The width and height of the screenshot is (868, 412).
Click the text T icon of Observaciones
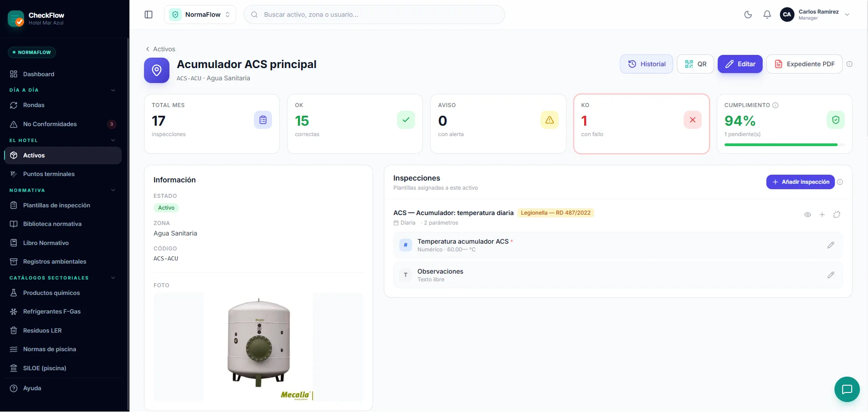click(x=406, y=275)
